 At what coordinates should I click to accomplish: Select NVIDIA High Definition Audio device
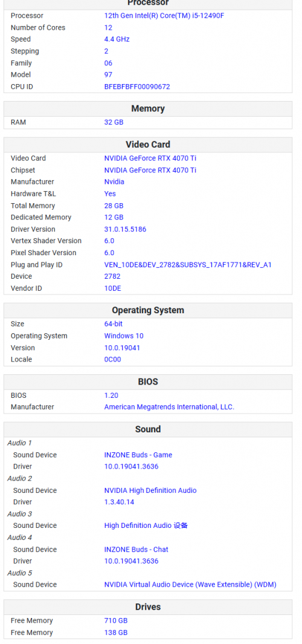click(x=150, y=490)
